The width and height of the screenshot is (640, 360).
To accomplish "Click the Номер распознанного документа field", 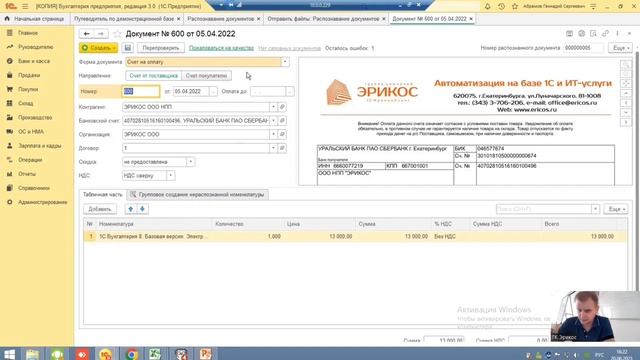I will [x=583, y=48].
